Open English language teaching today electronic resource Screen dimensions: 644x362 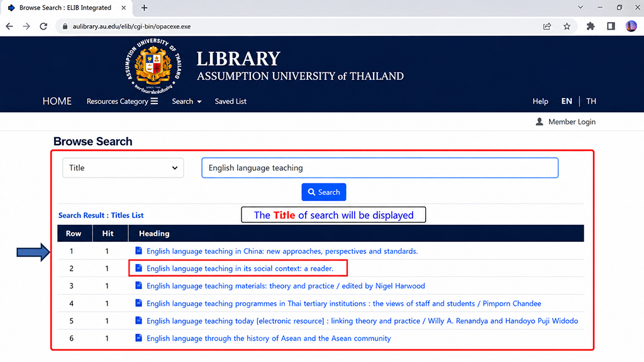pos(362,321)
